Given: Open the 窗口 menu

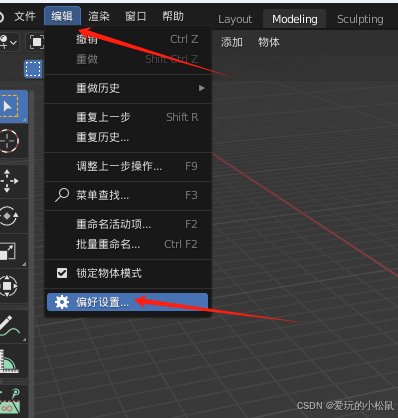Looking at the screenshot, I should click(x=136, y=16).
